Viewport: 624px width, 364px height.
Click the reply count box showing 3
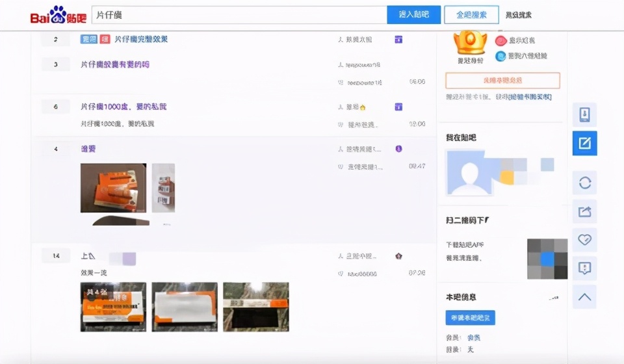click(x=56, y=64)
